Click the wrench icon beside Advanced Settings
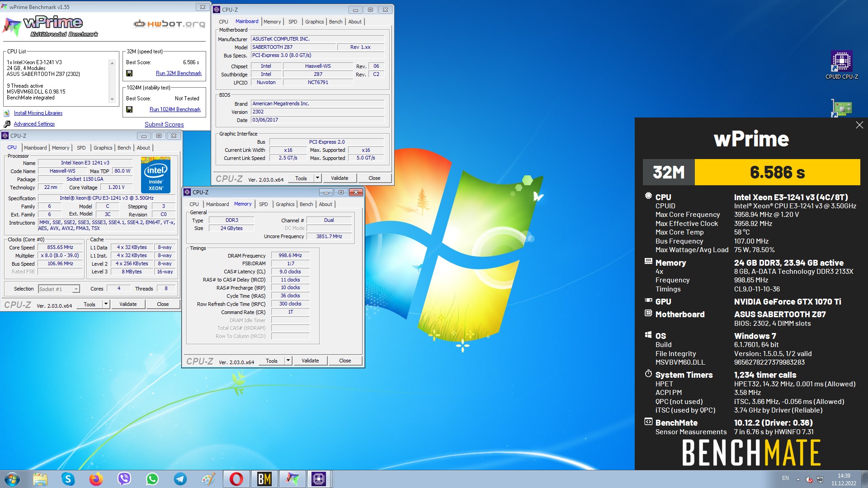This screenshot has height=488, width=868. click(7, 124)
